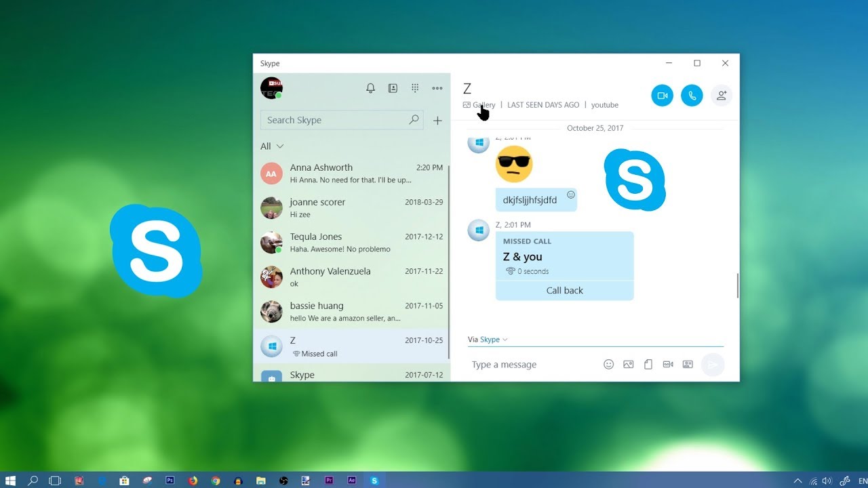Click the youtube status text

point(604,105)
